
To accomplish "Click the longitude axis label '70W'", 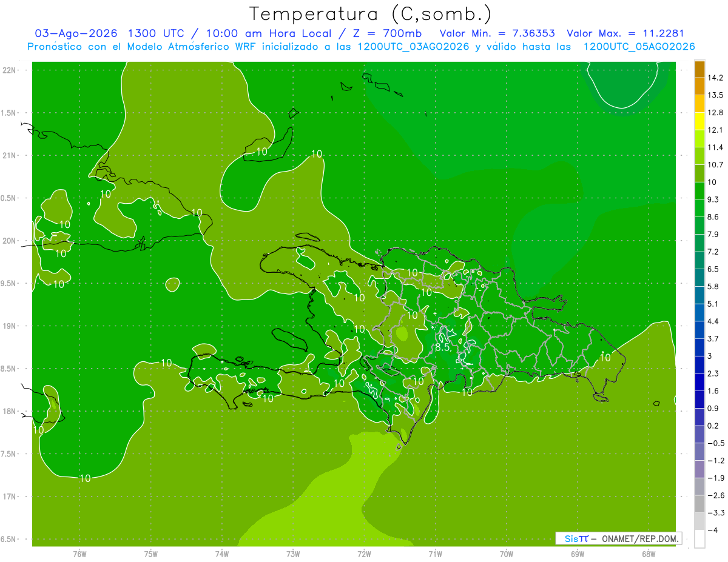I will [507, 554].
